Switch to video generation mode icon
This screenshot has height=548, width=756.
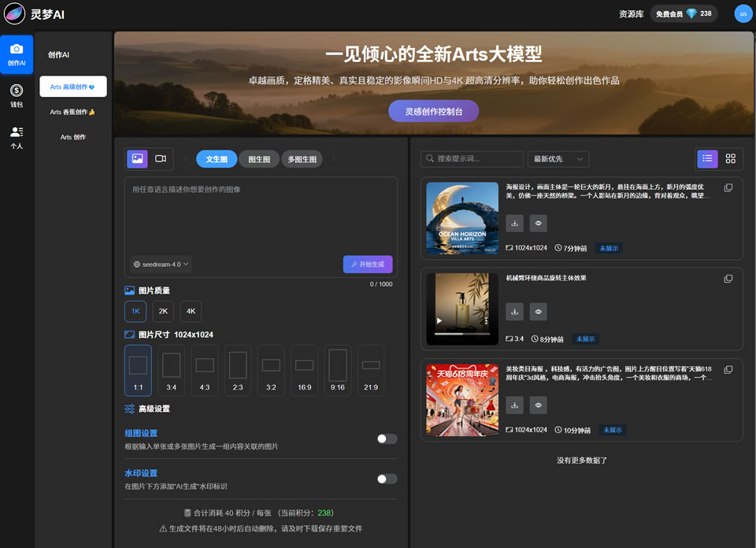[x=161, y=158]
